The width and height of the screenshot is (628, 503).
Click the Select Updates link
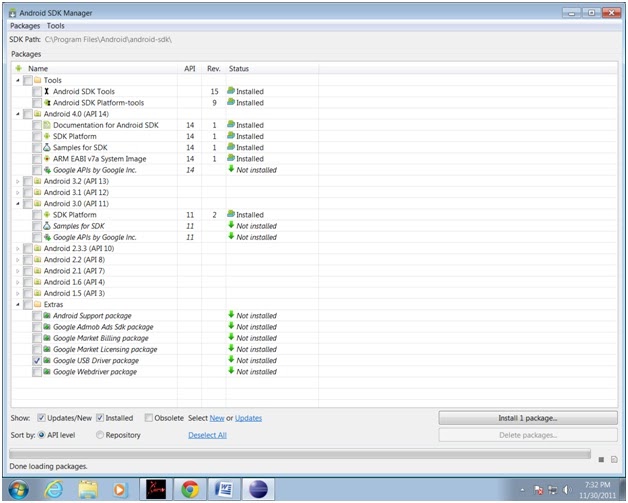point(248,418)
